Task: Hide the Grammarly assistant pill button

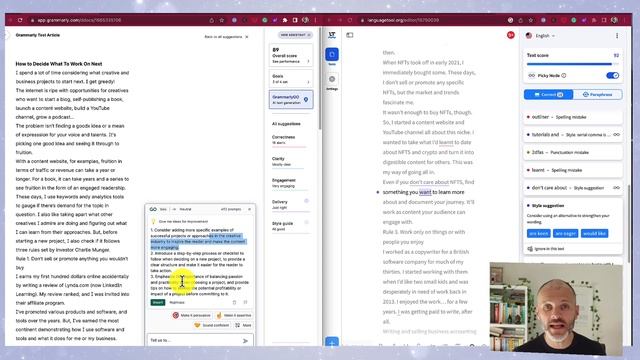Action: [296, 35]
